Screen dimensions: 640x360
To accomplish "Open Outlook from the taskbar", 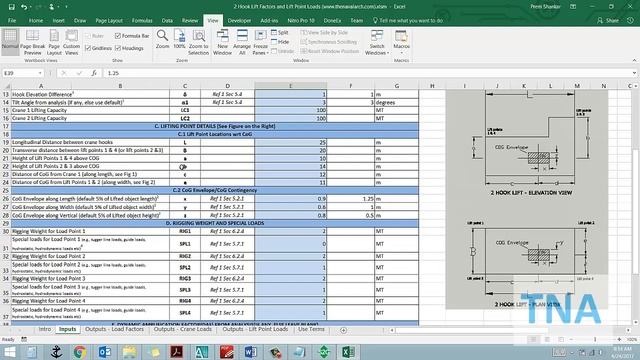I will [104, 352].
